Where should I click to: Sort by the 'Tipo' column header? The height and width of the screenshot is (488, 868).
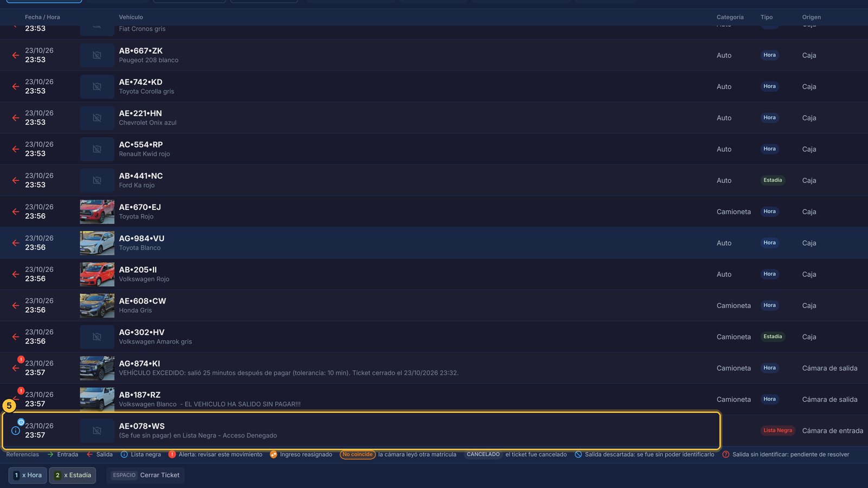[x=767, y=17]
